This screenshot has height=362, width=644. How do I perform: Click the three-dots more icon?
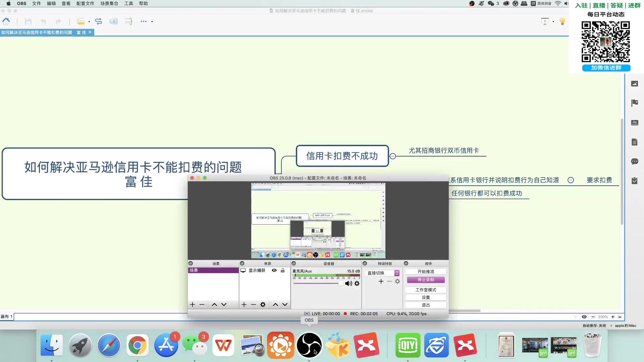(x=144, y=21)
